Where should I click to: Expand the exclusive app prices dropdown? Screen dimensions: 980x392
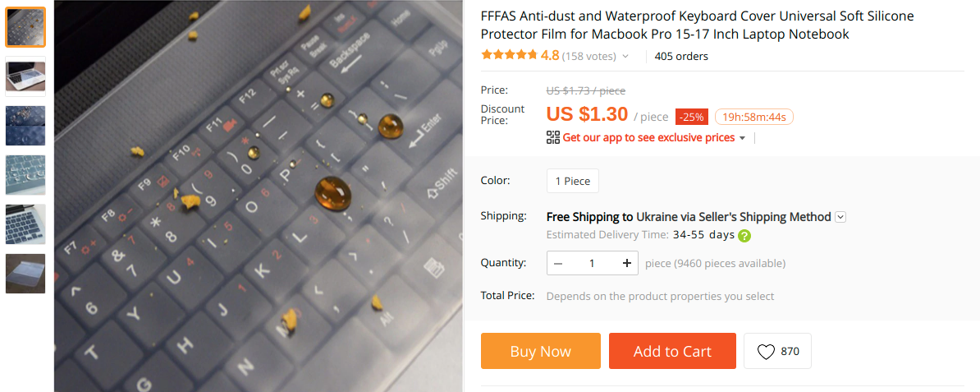coord(742,138)
